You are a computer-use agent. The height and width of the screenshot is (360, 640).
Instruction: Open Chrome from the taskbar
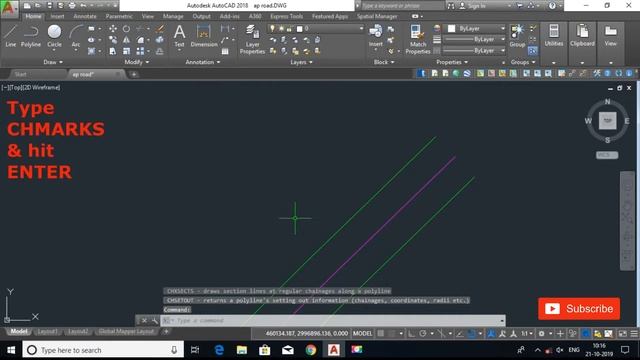[311, 350]
